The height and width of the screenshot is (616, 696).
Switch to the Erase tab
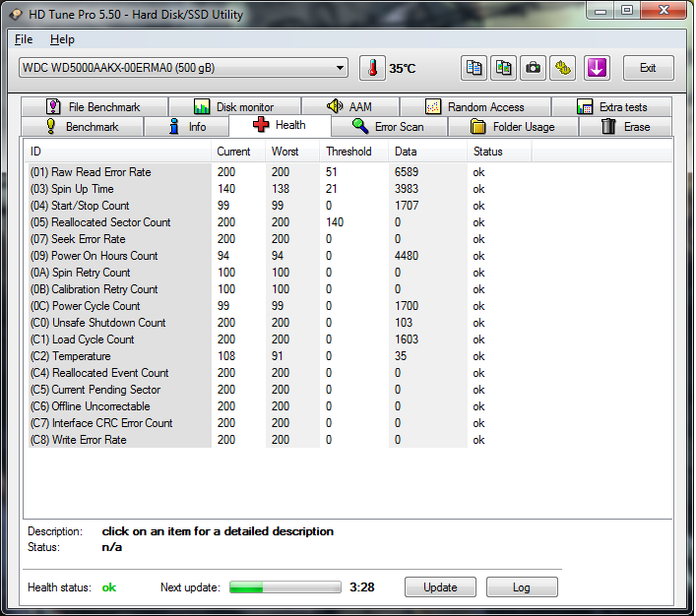coord(625,127)
